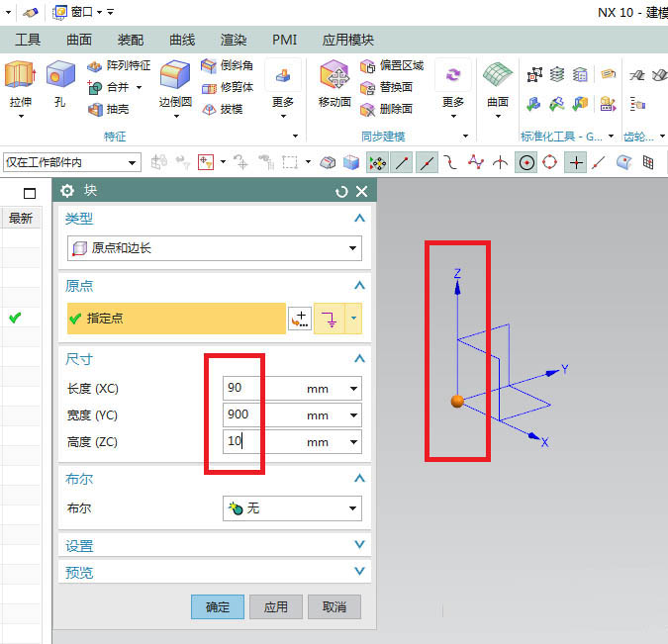Click the highlighted selection filter icon with red border
The image size is (668, 644).
tap(206, 162)
